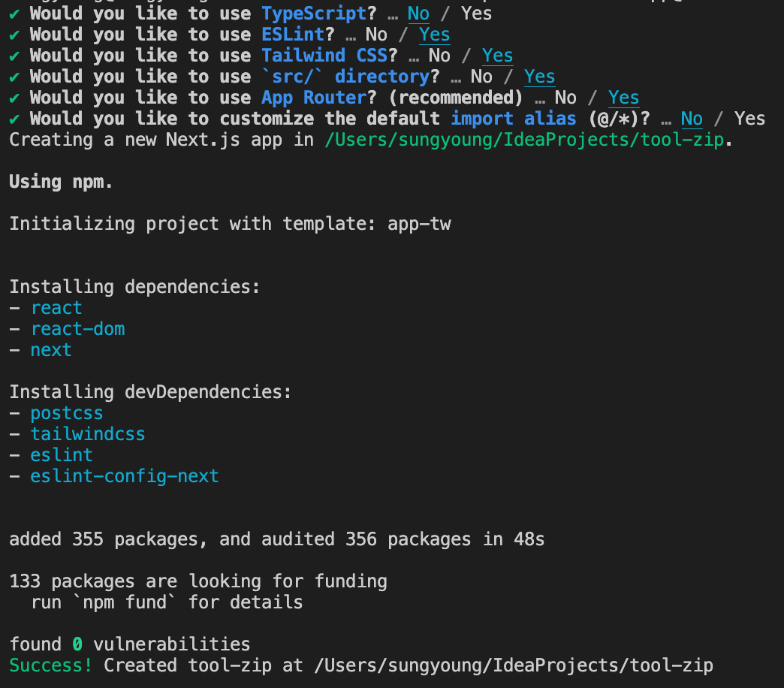This screenshot has height=688, width=784.
Task: Click the unselected 'No' on Tailwind CSS line
Action: click(x=439, y=56)
